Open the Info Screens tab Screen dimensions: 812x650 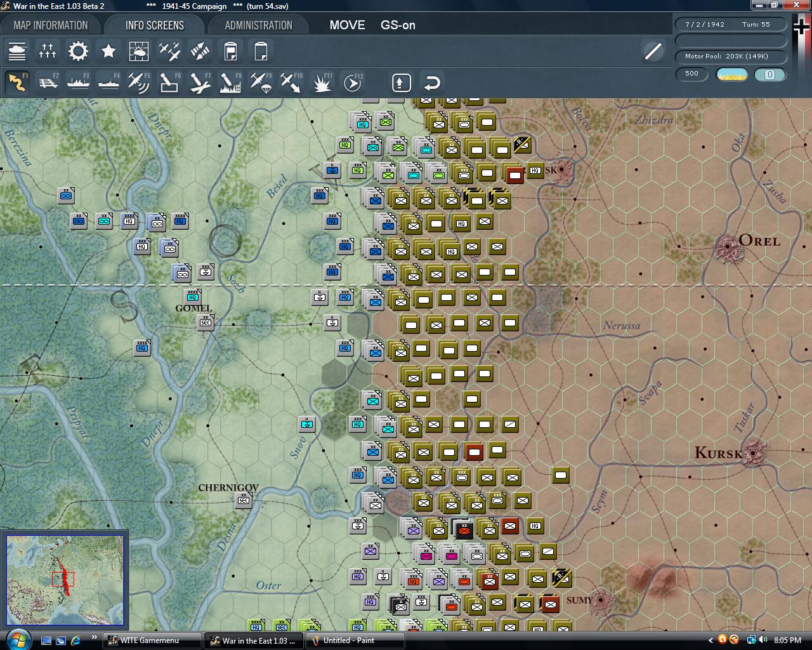[154, 25]
